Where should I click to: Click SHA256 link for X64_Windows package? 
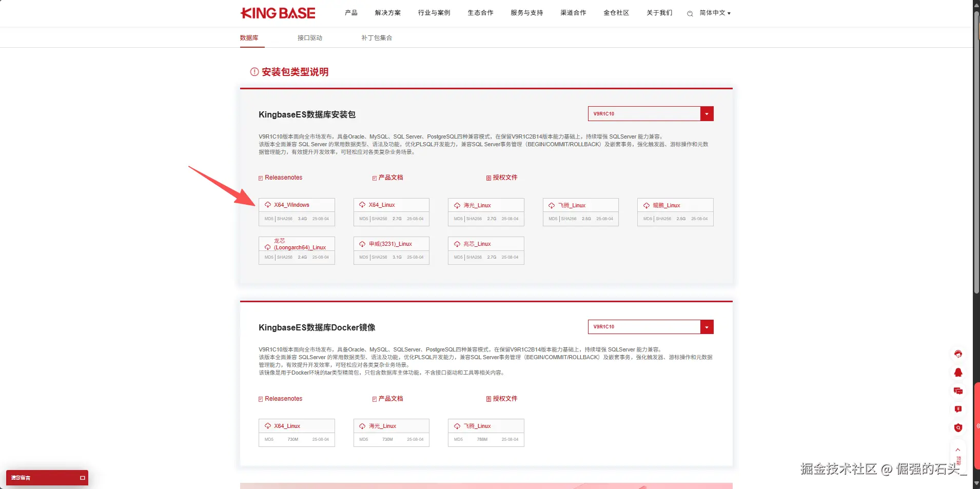coord(285,219)
